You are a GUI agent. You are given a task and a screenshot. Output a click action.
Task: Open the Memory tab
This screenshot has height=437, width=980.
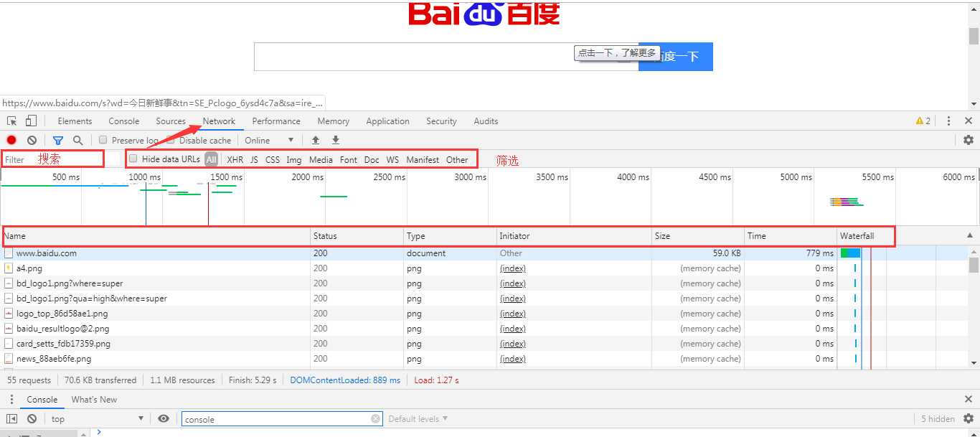pos(334,121)
